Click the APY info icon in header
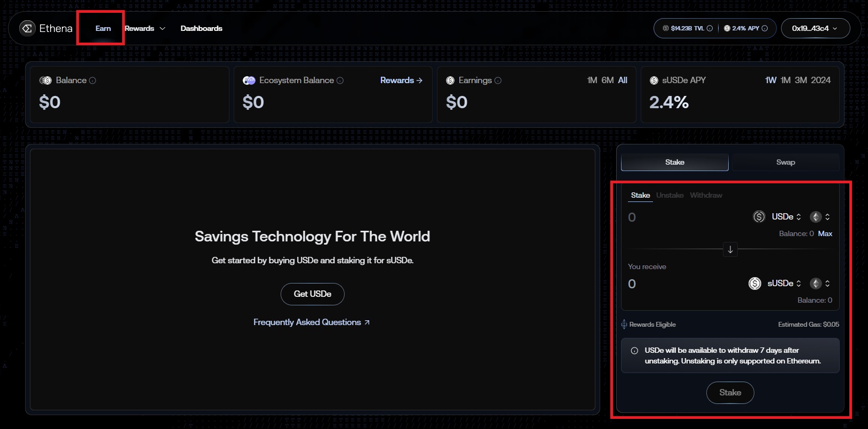 (x=765, y=28)
